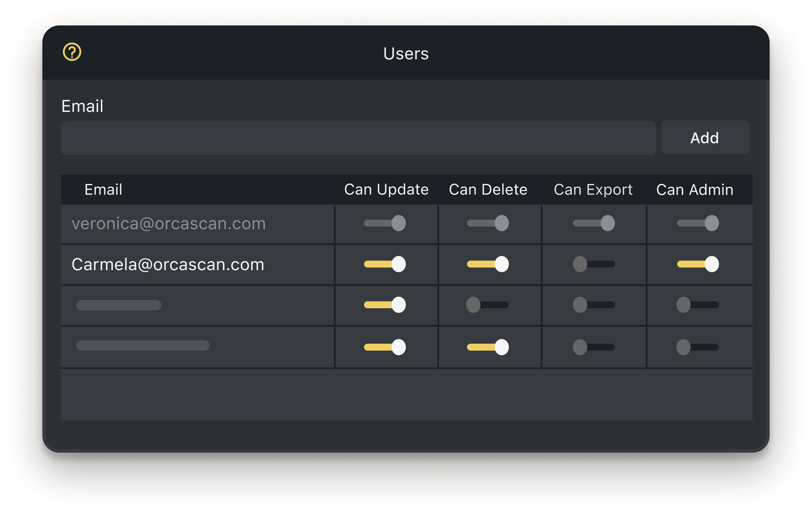812x512 pixels.
Task: Disable Can Update for Carmela@orcascan.com
Action: click(x=386, y=264)
